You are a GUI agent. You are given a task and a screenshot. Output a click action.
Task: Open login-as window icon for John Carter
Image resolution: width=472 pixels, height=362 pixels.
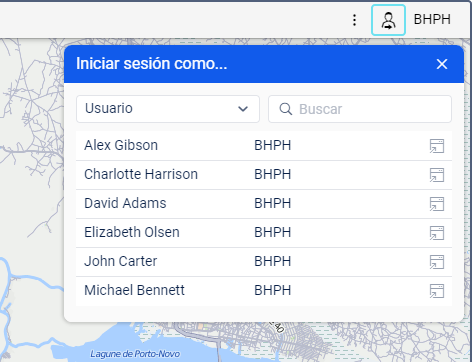437,262
